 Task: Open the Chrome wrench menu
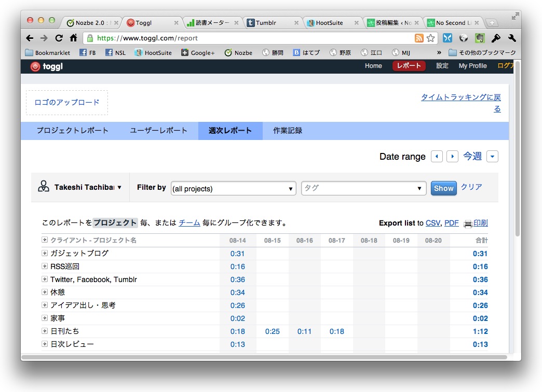pyautogui.click(x=512, y=38)
